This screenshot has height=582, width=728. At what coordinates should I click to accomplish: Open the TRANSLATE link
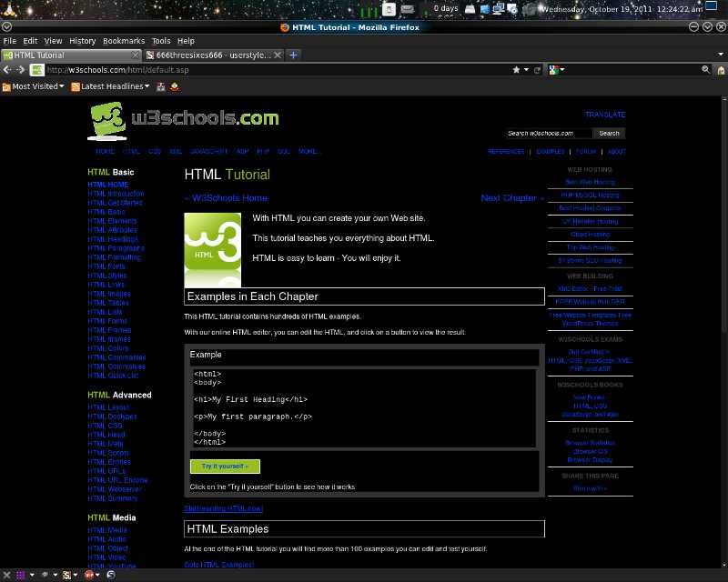click(x=605, y=115)
